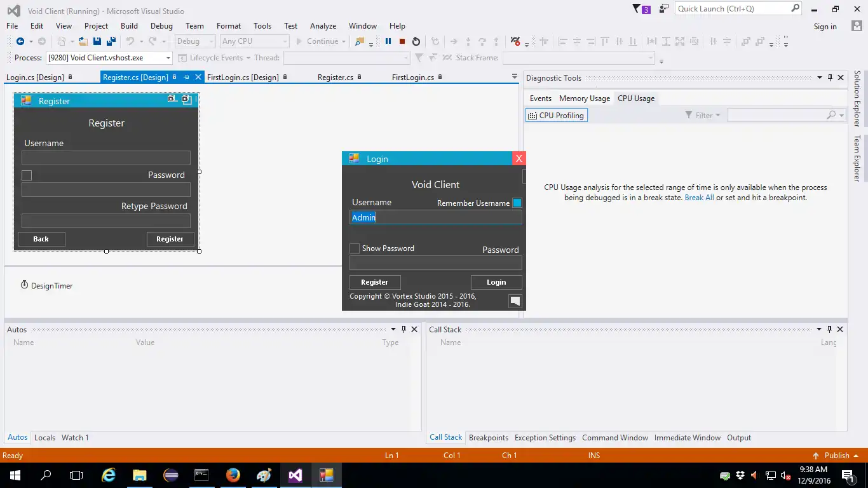The height and width of the screenshot is (488, 868).
Task: Check the checkbox beside Password in Register form
Action: (x=27, y=175)
